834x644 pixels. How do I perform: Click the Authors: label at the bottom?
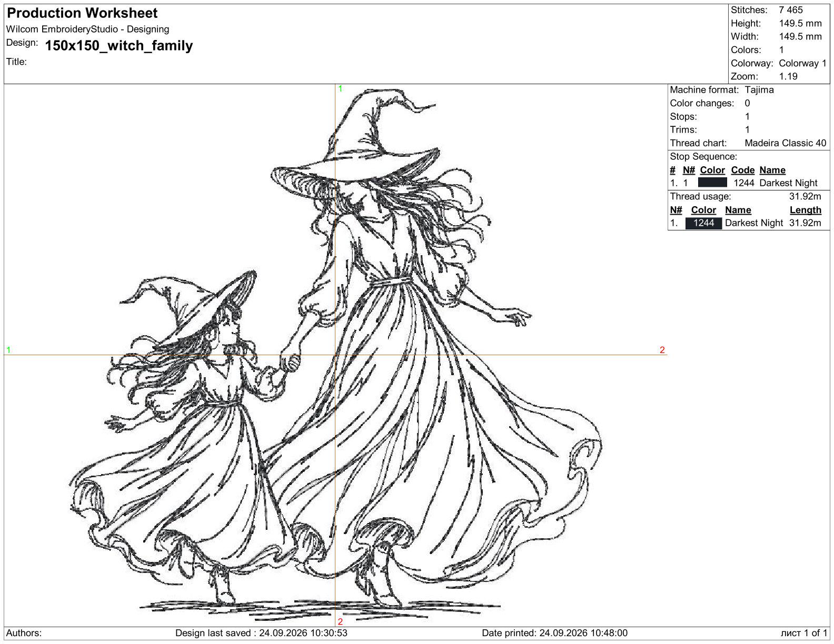point(24,633)
